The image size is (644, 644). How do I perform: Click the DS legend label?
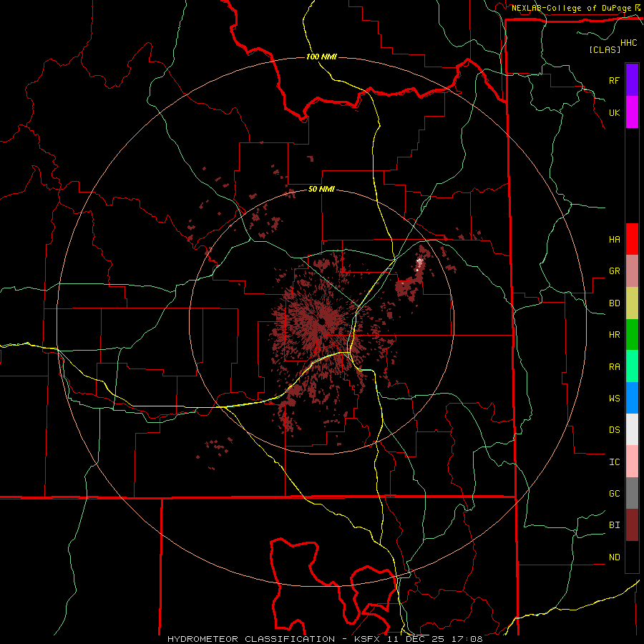(614, 429)
